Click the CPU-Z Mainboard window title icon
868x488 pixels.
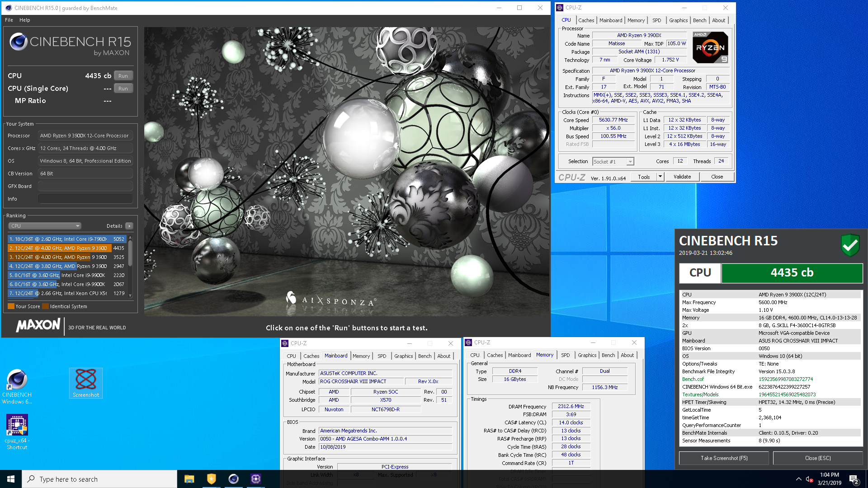[x=285, y=343]
